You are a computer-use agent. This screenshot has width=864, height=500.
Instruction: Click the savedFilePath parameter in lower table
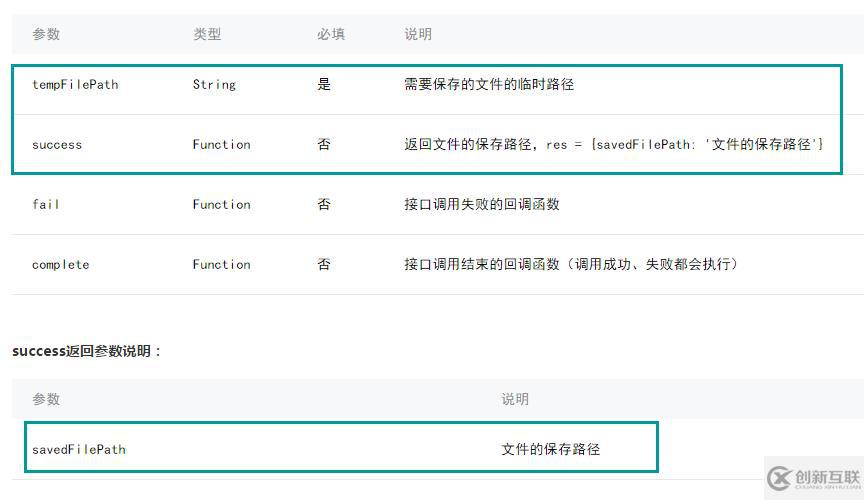tap(79, 450)
